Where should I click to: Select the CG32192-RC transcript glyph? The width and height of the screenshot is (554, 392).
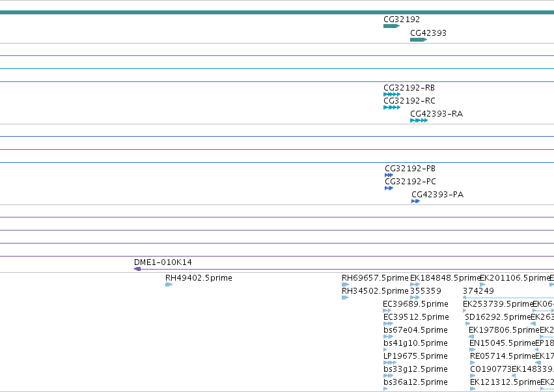[392, 107]
